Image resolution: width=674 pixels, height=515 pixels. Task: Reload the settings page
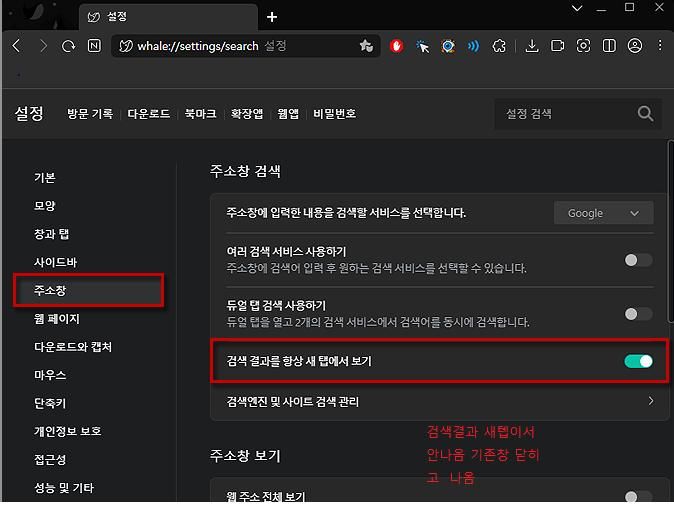coord(68,46)
